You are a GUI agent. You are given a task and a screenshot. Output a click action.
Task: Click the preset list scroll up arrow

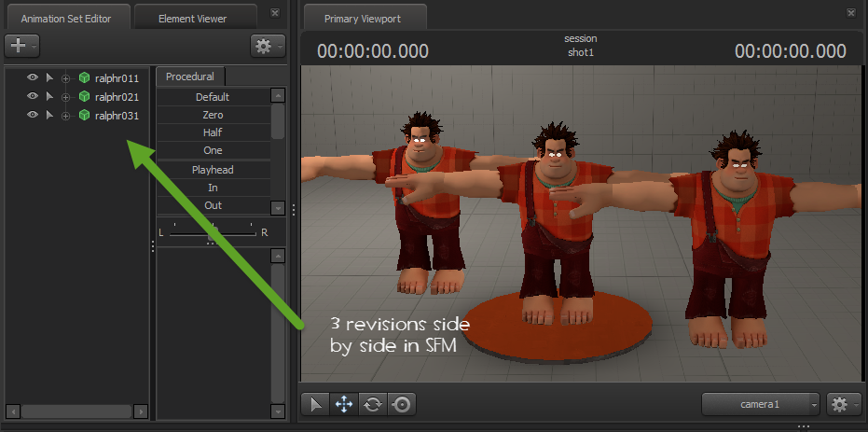click(x=278, y=96)
